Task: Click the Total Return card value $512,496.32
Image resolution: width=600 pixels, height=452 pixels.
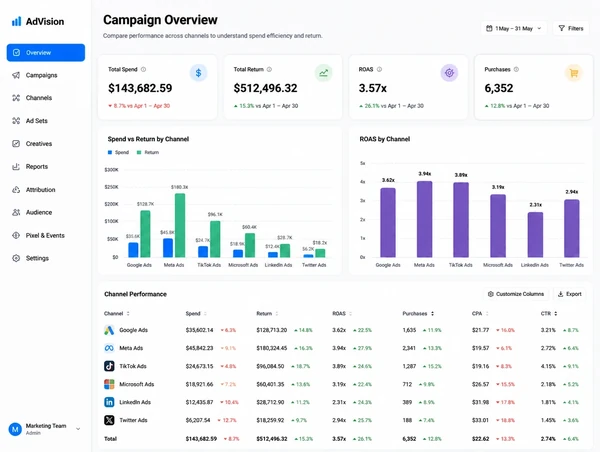Action: (266, 88)
